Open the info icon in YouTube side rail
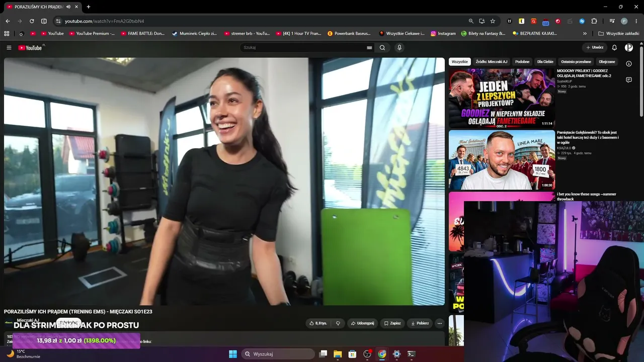644x362 pixels. [x=629, y=64]
